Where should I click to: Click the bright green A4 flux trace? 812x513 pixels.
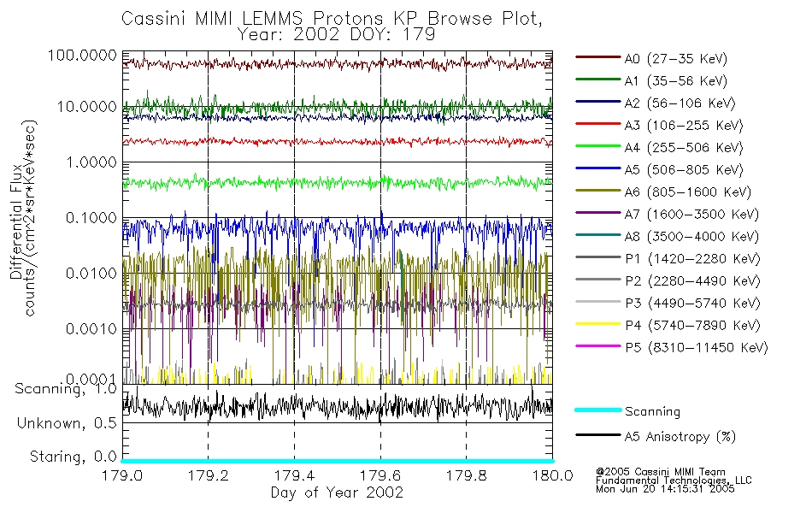coord(337,182)
